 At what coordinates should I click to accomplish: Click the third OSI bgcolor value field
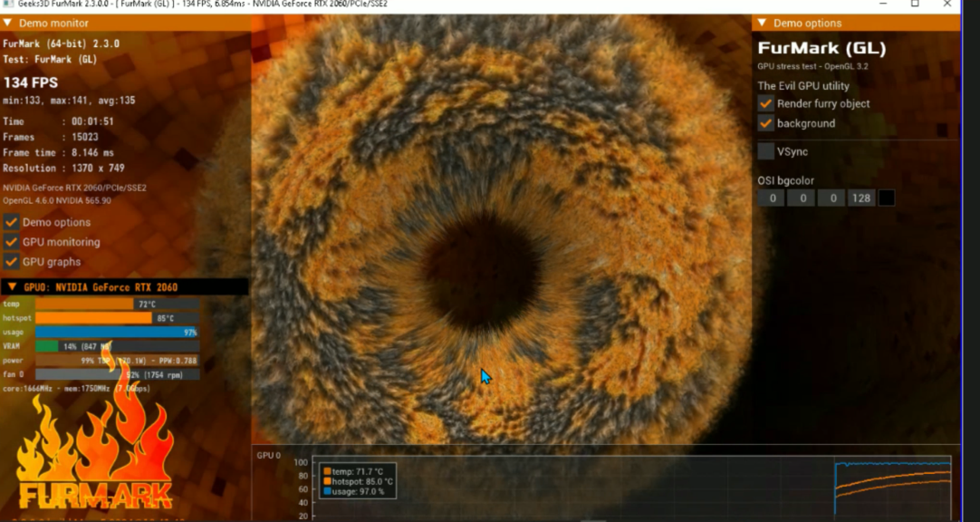[x=832, y=198]
